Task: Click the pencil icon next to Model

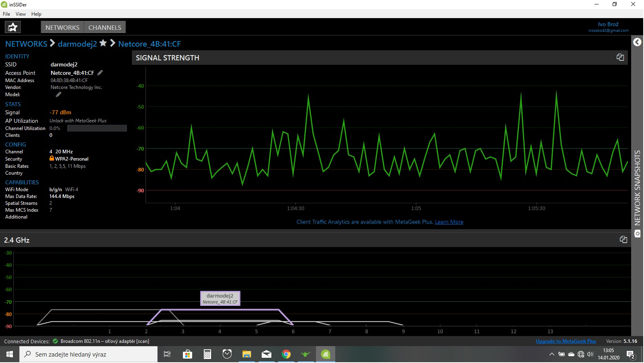Action: click(58, 95)
